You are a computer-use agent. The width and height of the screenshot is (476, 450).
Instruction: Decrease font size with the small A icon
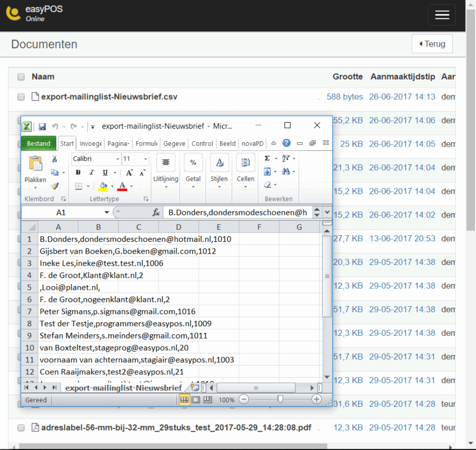coord(142,173)
